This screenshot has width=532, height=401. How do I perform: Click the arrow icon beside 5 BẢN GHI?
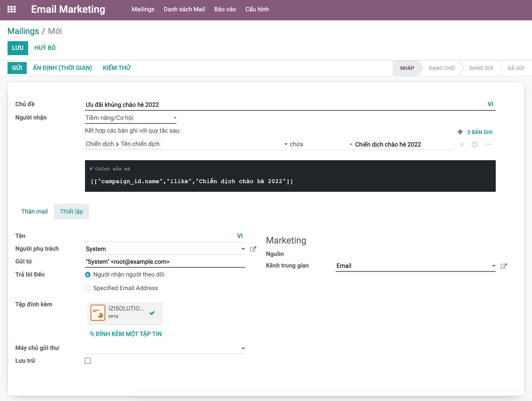click(x=460, y=132)
